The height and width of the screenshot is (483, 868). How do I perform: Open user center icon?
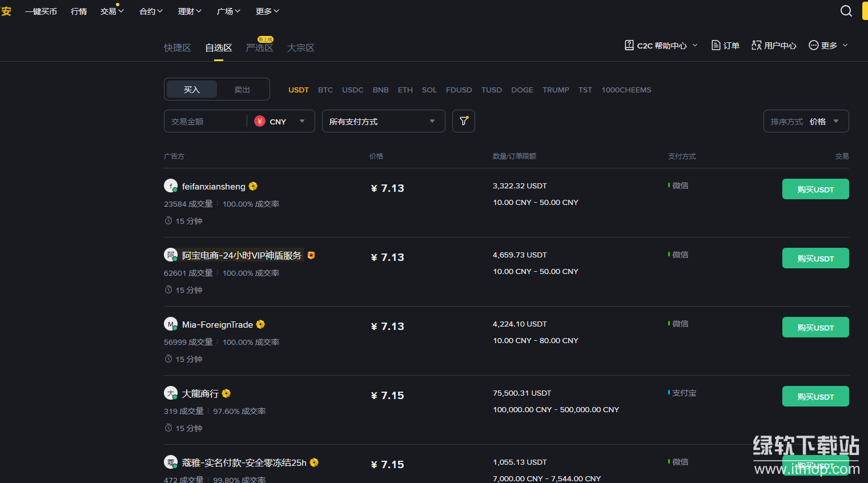point(757,45)
